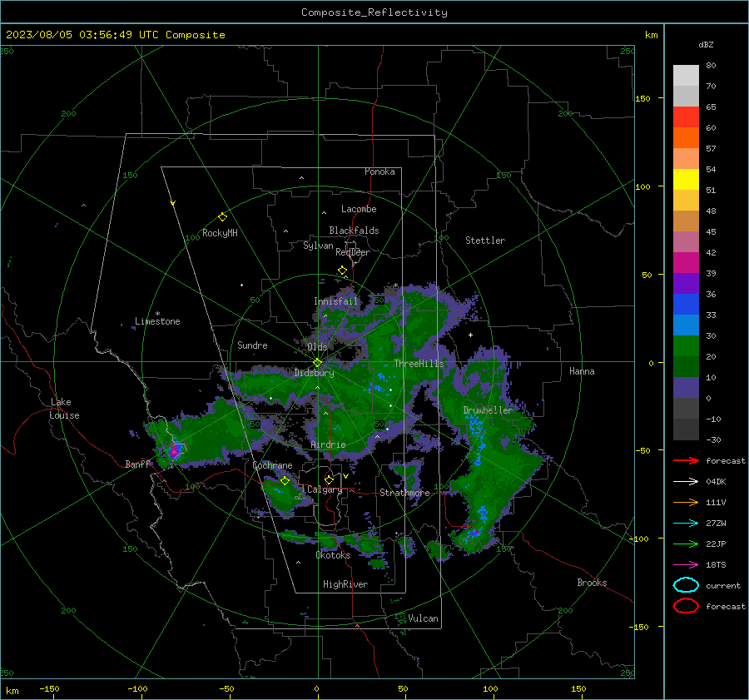Click the green 22JP arrow icon

(686, 544)
